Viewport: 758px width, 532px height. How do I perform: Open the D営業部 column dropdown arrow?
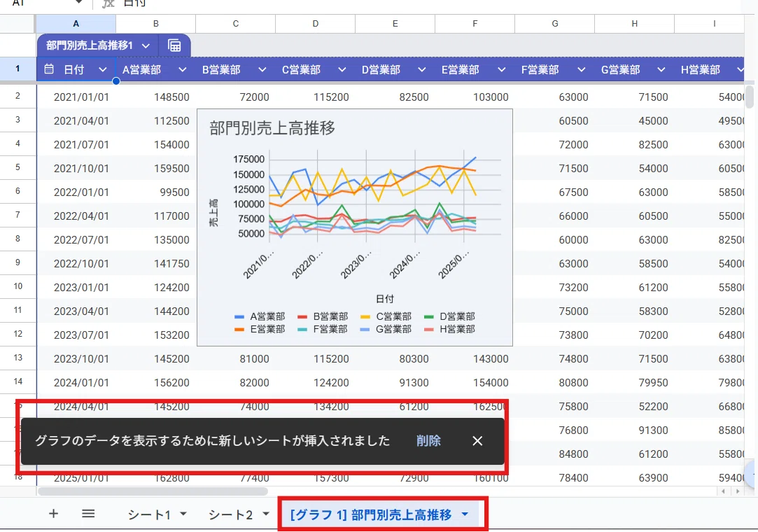tap(421, 69)
